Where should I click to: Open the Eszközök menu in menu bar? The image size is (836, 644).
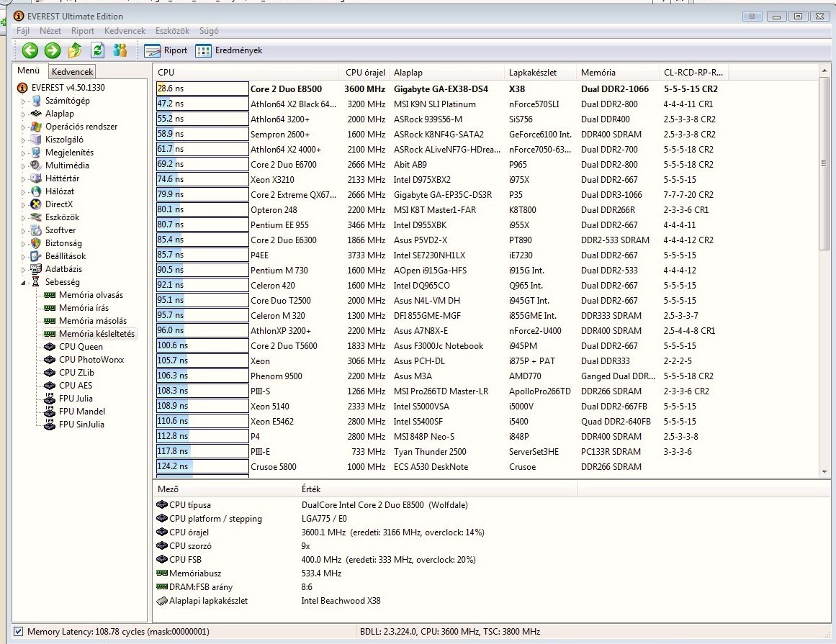point(172,31)
